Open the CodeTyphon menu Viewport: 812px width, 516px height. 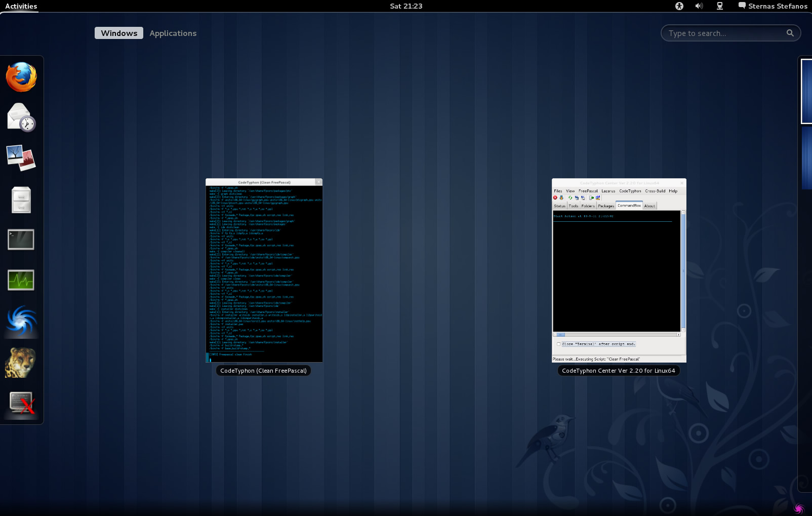pyautogui.click(x=630, y=191)
